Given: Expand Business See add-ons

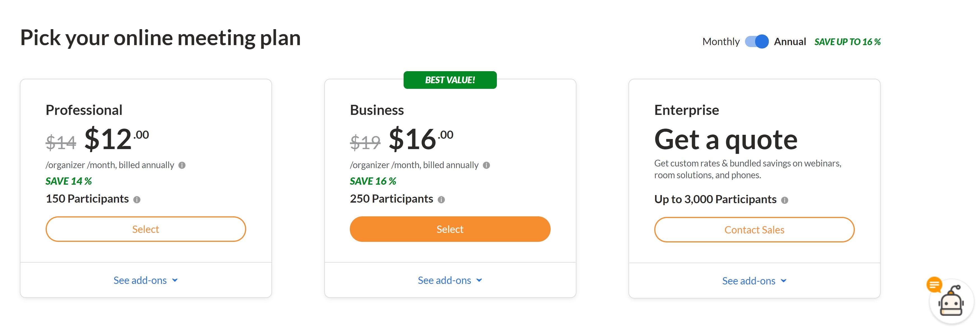Looking at the screenshot, I should coord(450,280).
